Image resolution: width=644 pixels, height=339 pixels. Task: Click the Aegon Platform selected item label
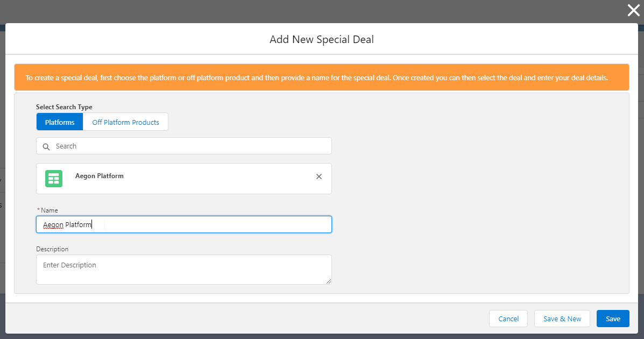click(x=100, y=176)
